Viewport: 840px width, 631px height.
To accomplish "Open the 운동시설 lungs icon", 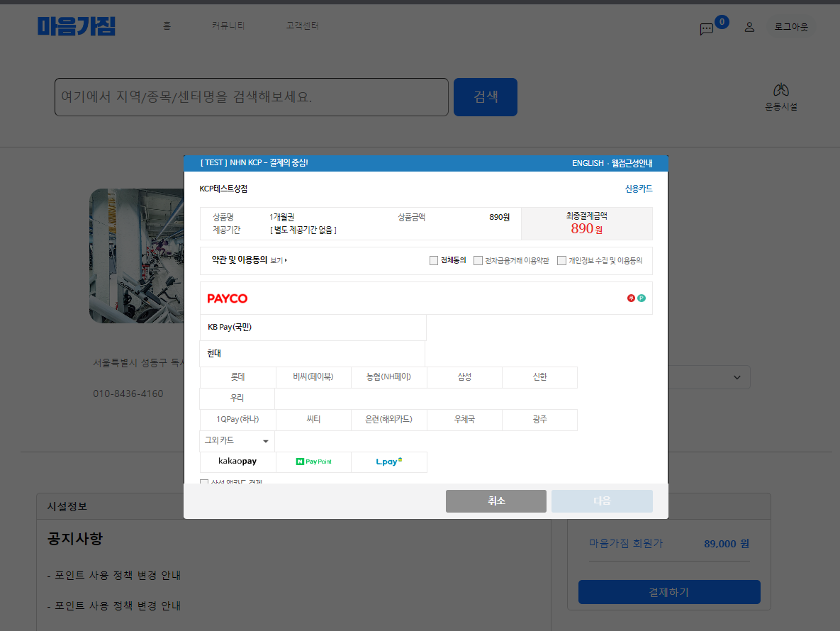I will pyautogui.click(x=780, y=90).
